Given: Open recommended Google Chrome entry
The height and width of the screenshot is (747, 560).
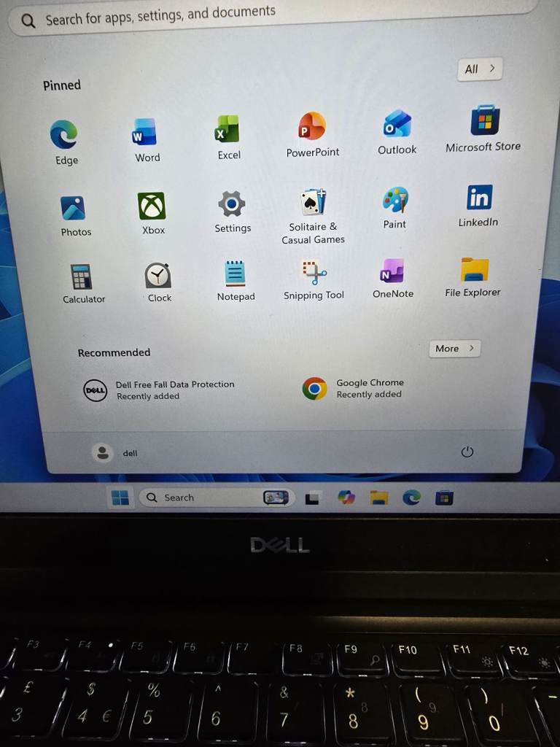Looking at the screenshot, I should 354,389.
